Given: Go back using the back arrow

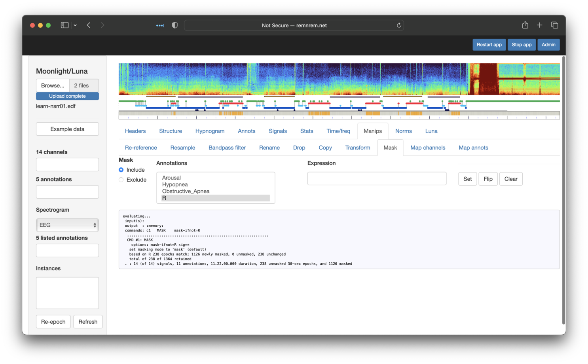Looking at the screenshot, I should [89, 25].
